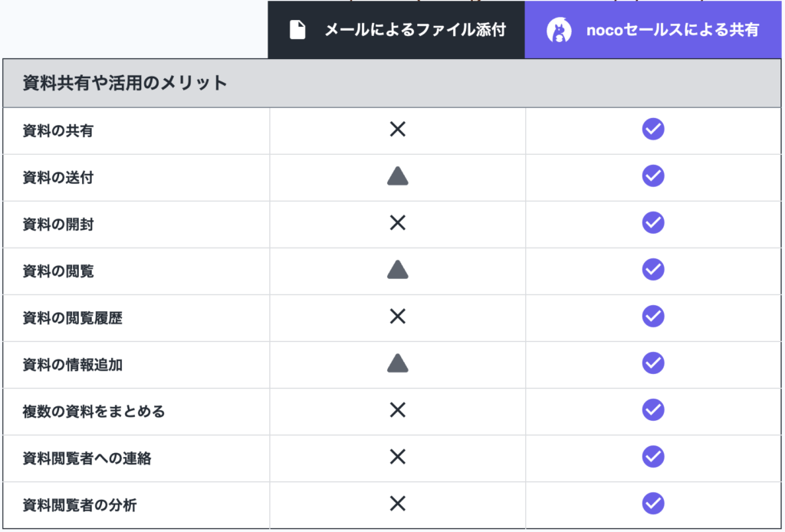Click the purple checkmark in the 資料の情報追加 row
This screenshot has width=785, height=532.
click(653, 363)
